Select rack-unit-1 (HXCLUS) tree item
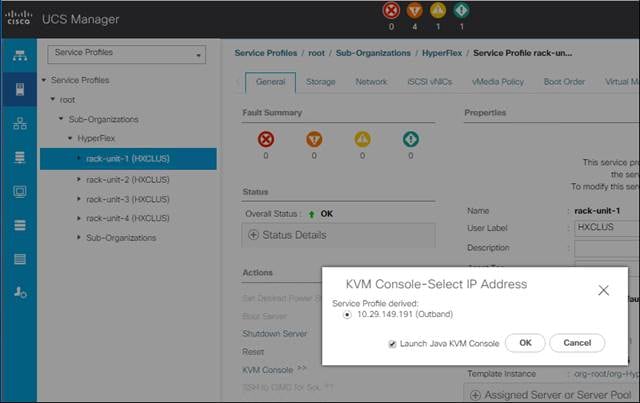The image size is (640, 403). pyautogui.click(x=128, y=158)
